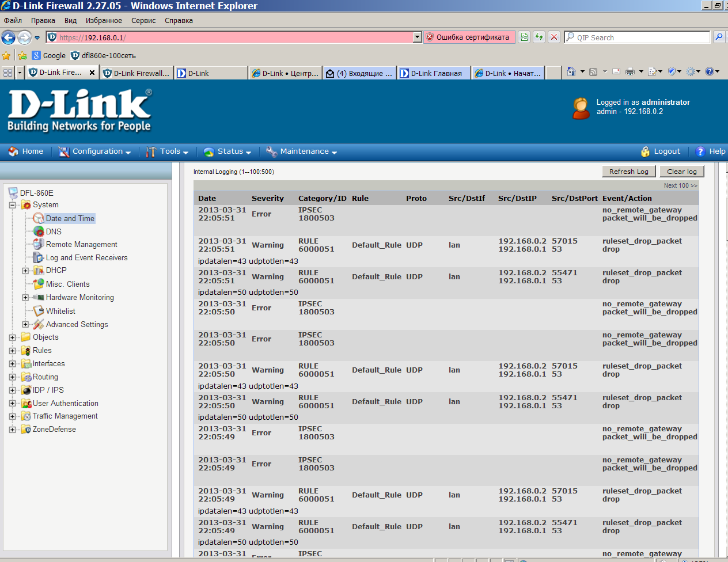This screenshot has width=728, height=562.
Task: Click the Print icon in IE toolbar
Action: tap(630, 71)
